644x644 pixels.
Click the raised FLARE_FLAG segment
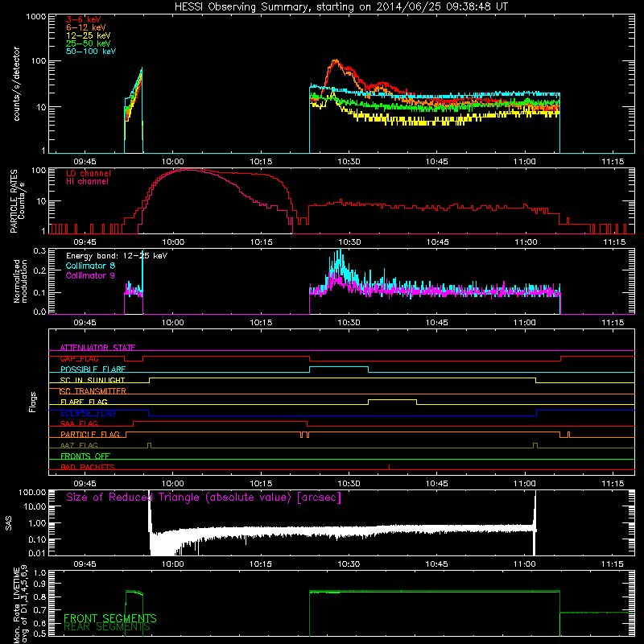click(392, 399)
